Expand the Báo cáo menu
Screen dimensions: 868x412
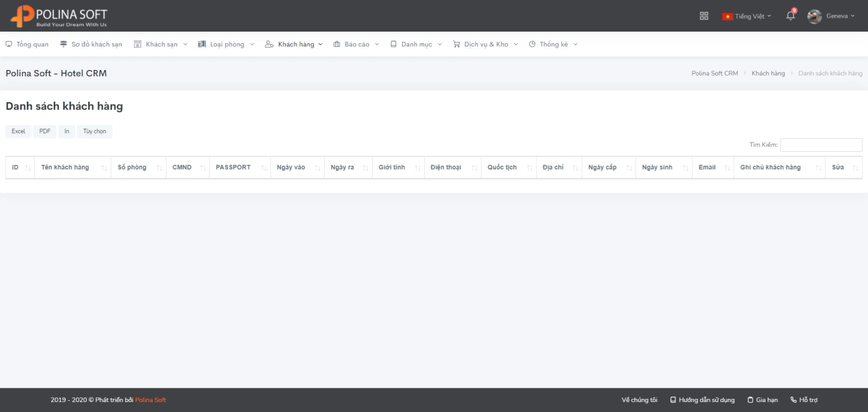pos(356,44)
